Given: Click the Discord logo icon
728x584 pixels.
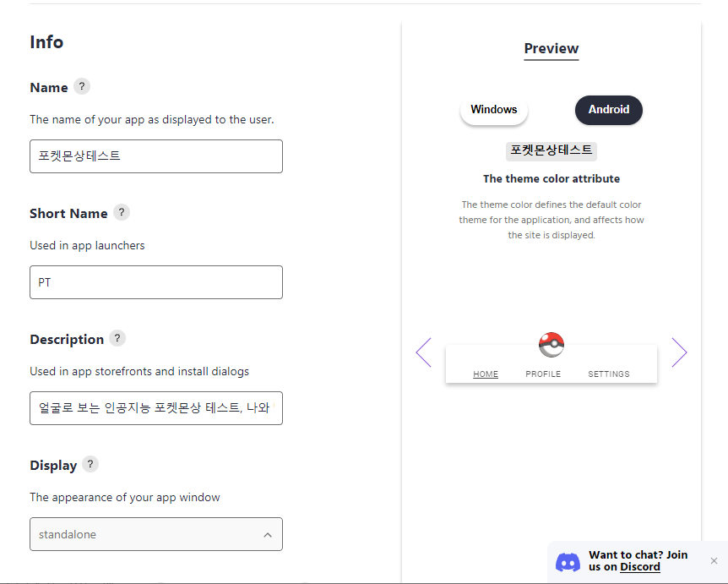Looking at the screenshot, I should coord(568,562).
